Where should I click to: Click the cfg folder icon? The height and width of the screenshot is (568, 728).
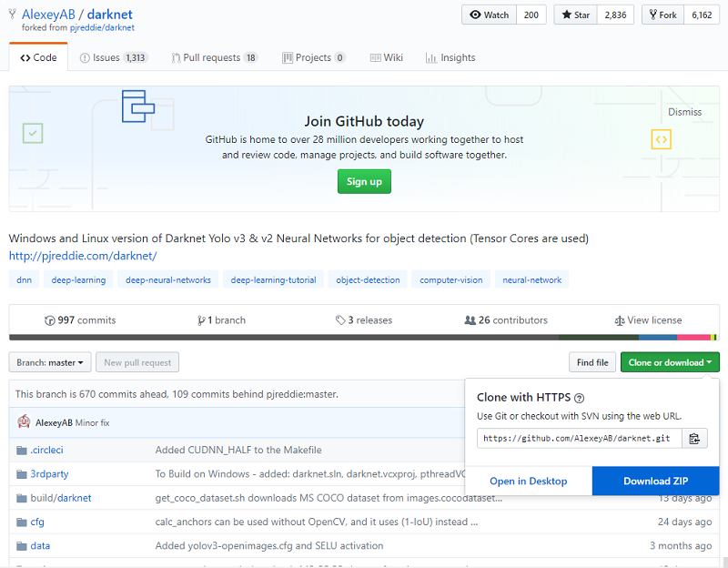click(x=21, y=522)
